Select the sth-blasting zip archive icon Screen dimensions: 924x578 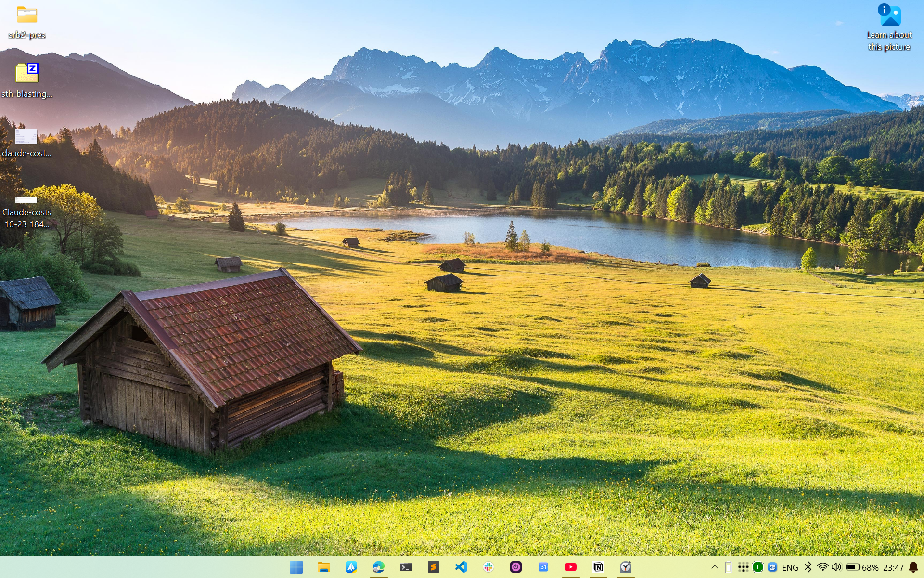tap(27, 81)
